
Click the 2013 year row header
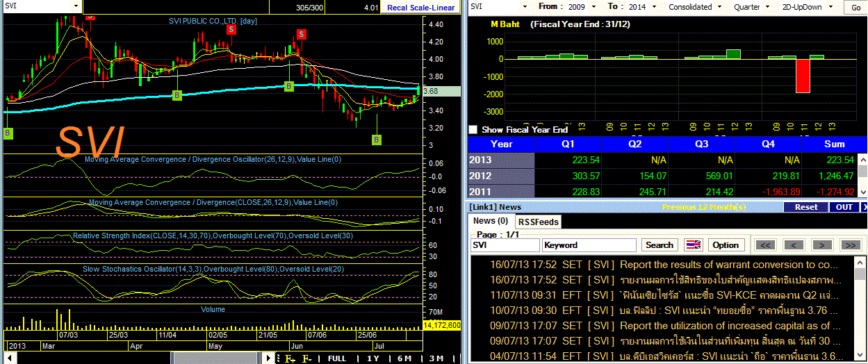[x=502, y=160]
